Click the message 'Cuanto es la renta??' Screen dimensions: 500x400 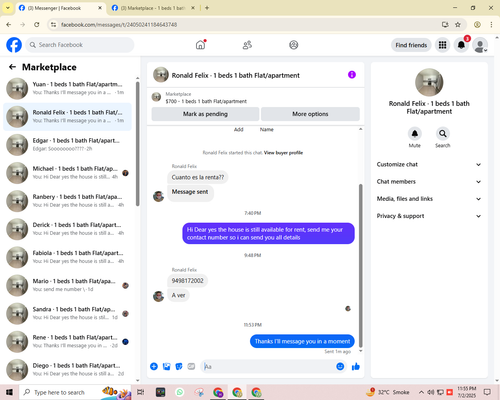pos(198,177)
